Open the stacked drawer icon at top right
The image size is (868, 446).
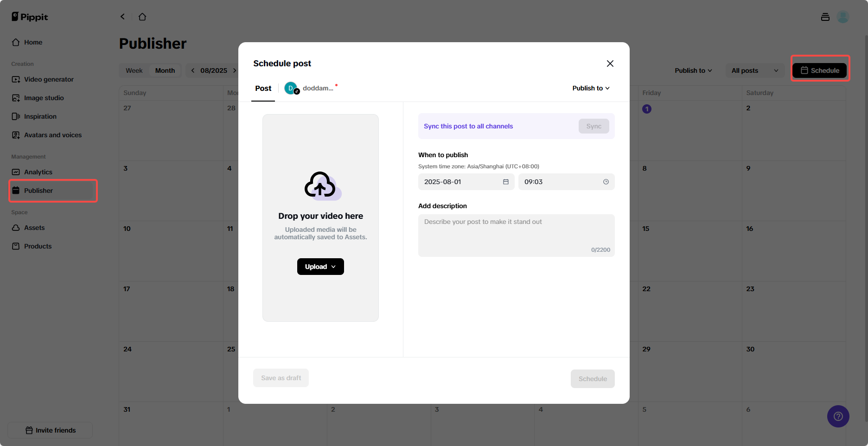825,17
